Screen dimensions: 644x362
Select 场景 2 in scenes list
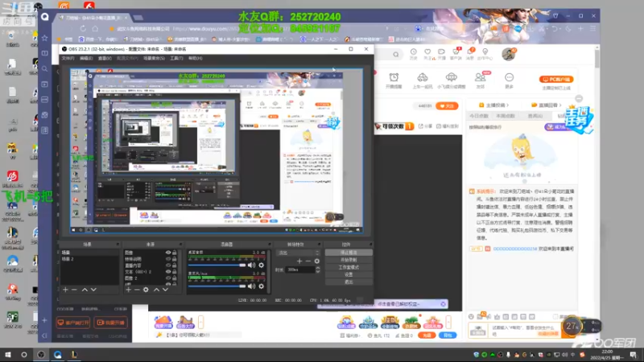point(89,259)
